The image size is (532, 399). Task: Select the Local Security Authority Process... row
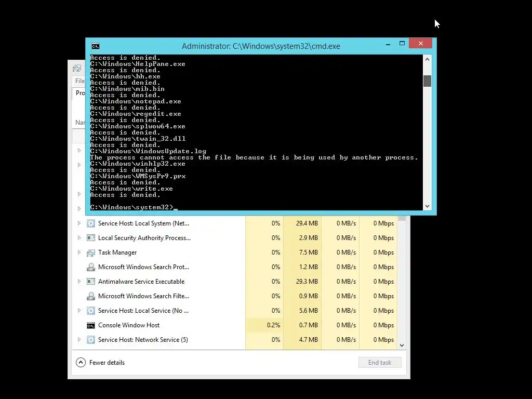tap(234, 238)
